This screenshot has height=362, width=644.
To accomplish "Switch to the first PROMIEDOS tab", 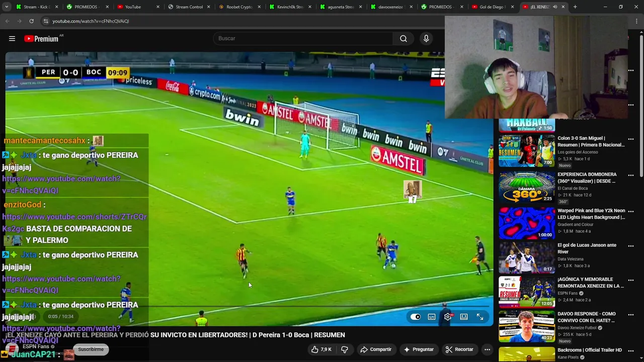I will click(x=86, y=7).
